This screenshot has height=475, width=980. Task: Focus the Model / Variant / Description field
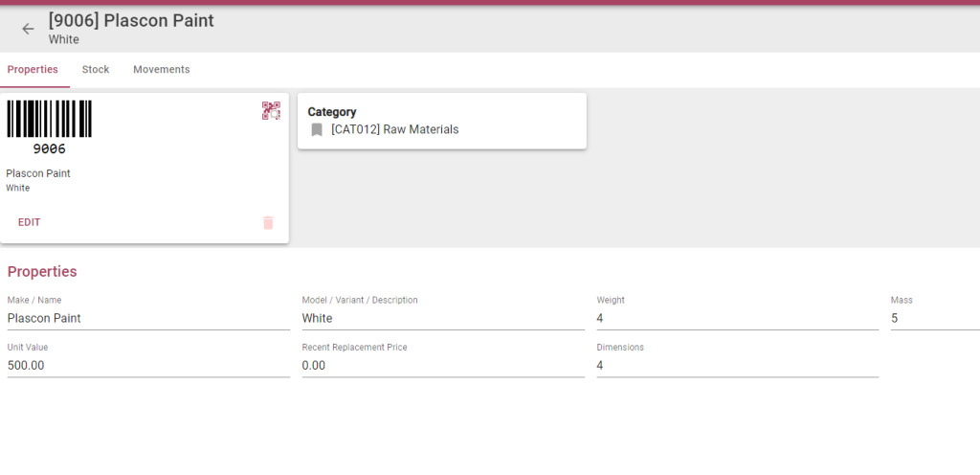pyautogui.click(x=443, y=318)
